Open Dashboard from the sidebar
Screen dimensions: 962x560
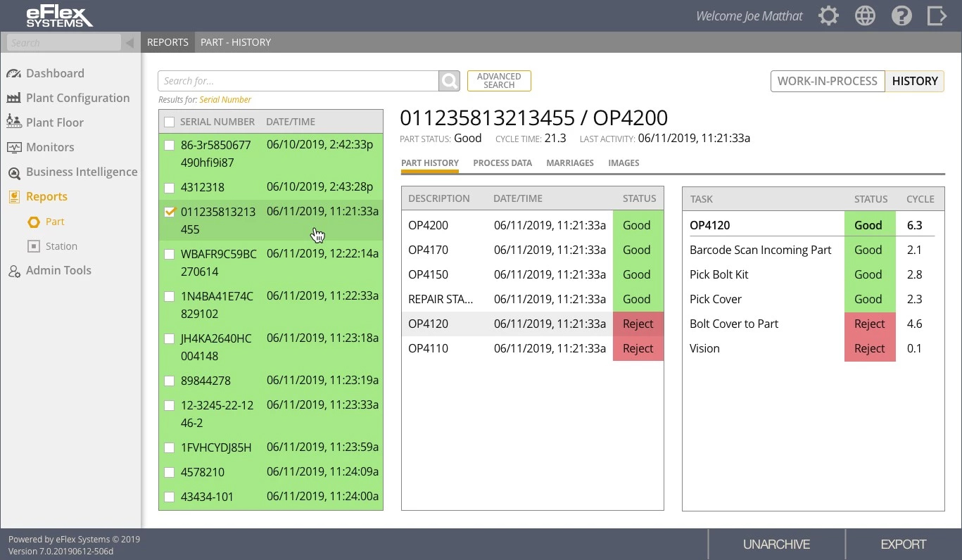click(55, 73)
